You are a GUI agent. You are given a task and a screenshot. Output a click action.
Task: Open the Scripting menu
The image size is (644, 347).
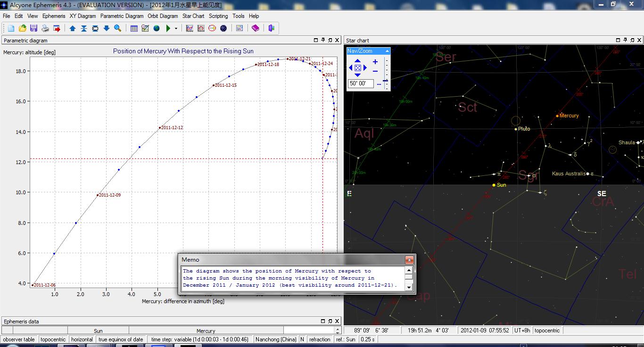click(x=218, y=16)
